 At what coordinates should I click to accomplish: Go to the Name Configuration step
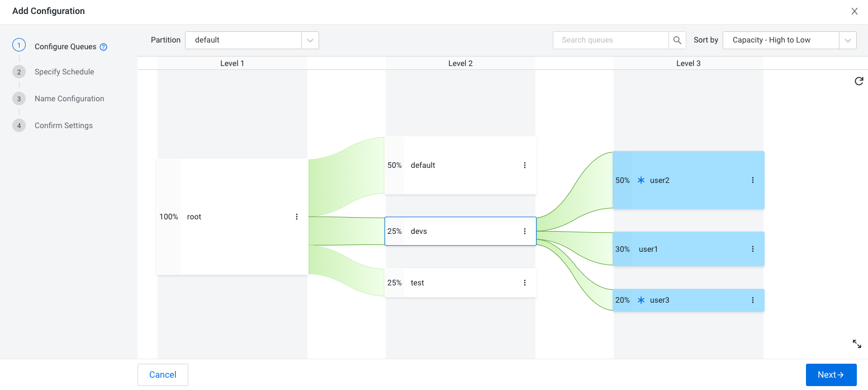click(69, 98)
